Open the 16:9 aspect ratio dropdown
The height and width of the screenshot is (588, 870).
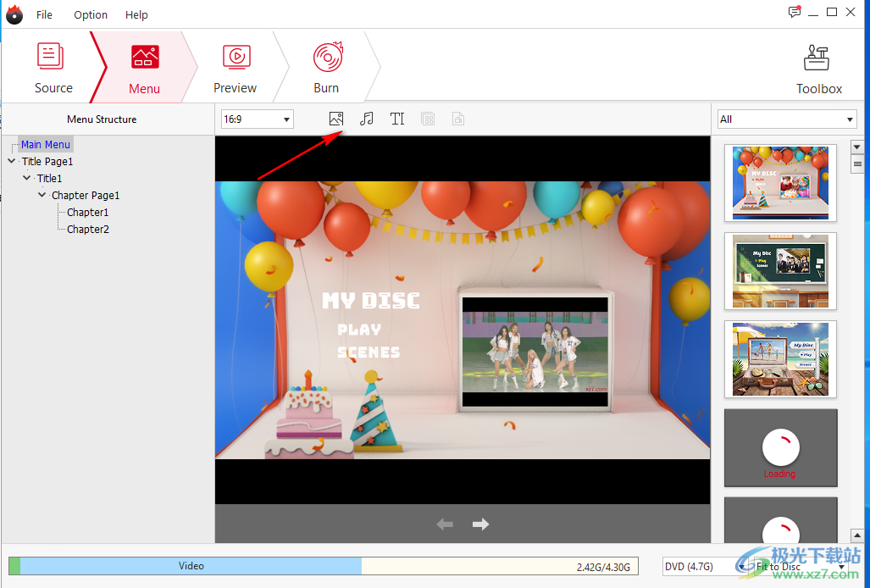coord(257,119)
